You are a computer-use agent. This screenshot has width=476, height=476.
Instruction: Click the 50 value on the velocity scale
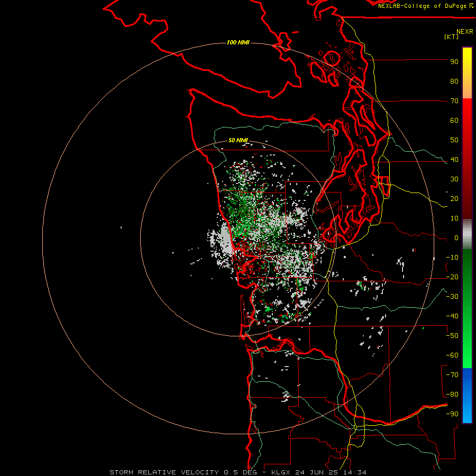tap(454, 140)
